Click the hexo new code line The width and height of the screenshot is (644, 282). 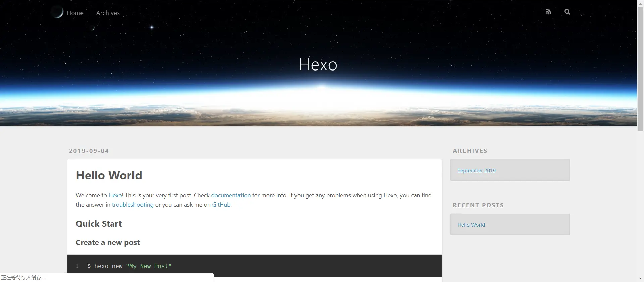(x=129, y=266)
